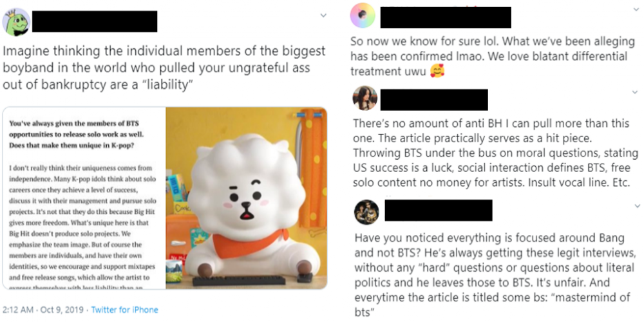
Task: Open chevron menu on 'Have you noticed' reply
Action: click(x=637, y=205)
